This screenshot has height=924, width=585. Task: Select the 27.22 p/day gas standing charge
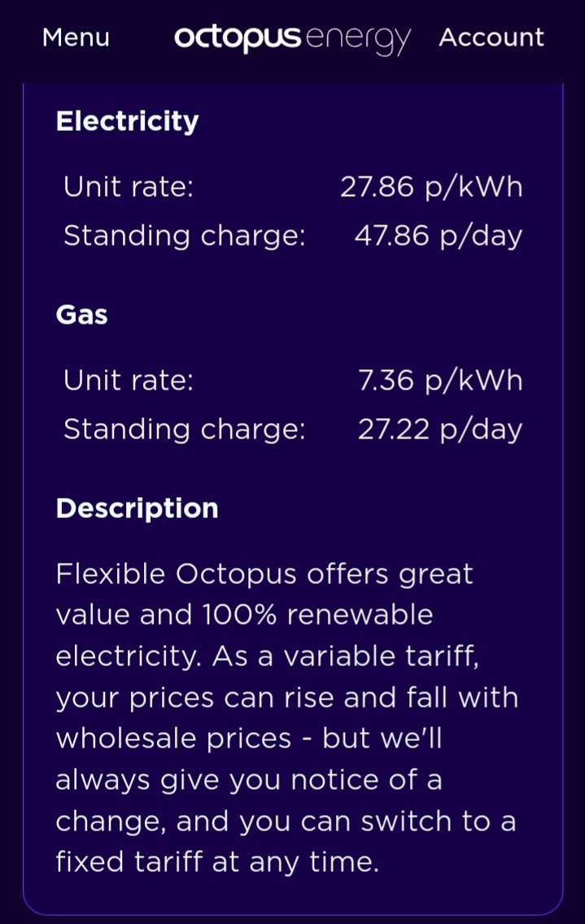(440, 429)
